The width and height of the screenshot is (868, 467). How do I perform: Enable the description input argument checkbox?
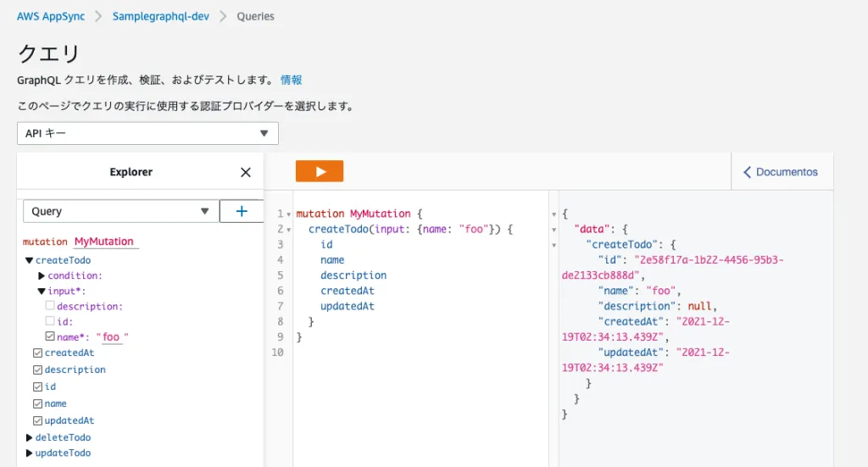click(x=50, y=306)
